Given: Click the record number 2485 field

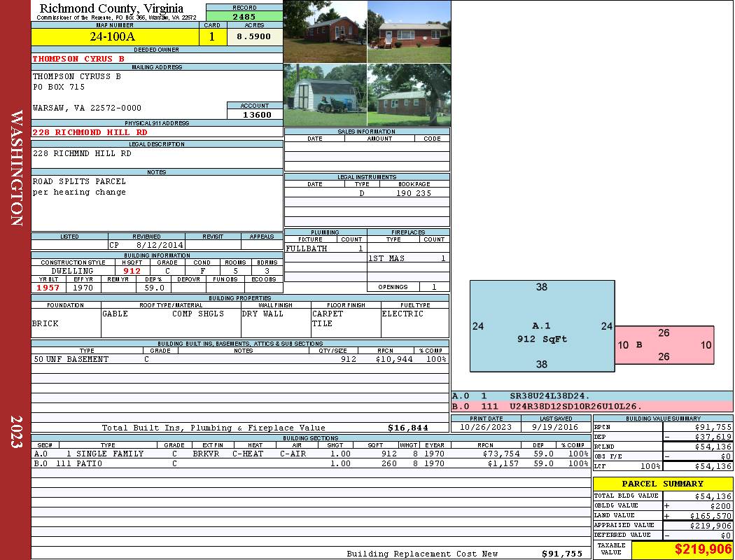Looking at the screenshot, I should (x=244, y=17).
